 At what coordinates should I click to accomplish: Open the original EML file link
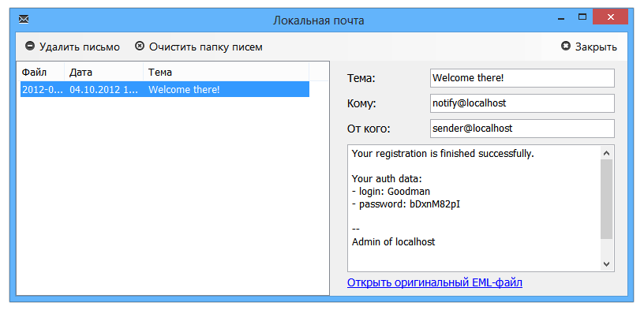pos(435,283)
